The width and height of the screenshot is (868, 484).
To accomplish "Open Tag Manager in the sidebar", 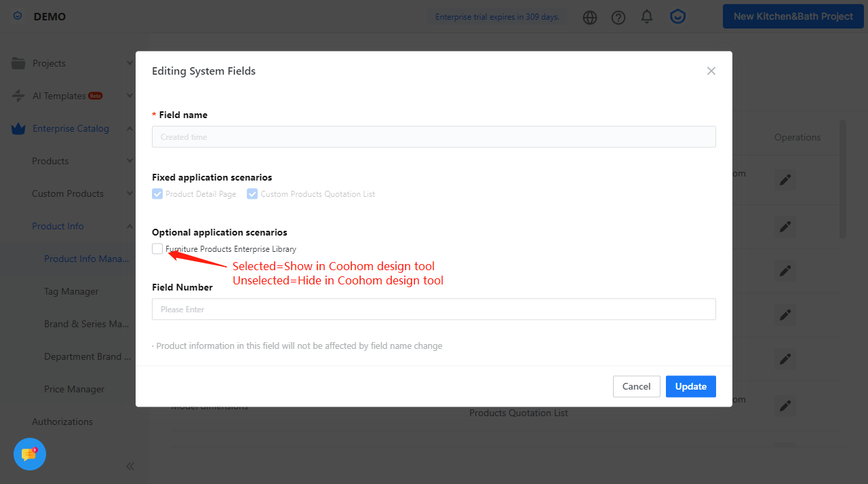I will (x=71, y=291).
